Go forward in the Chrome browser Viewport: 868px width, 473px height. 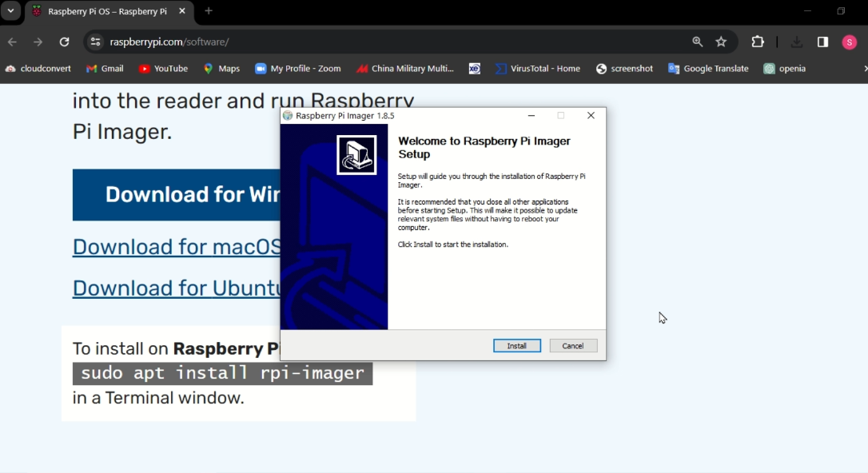(38, 42)
